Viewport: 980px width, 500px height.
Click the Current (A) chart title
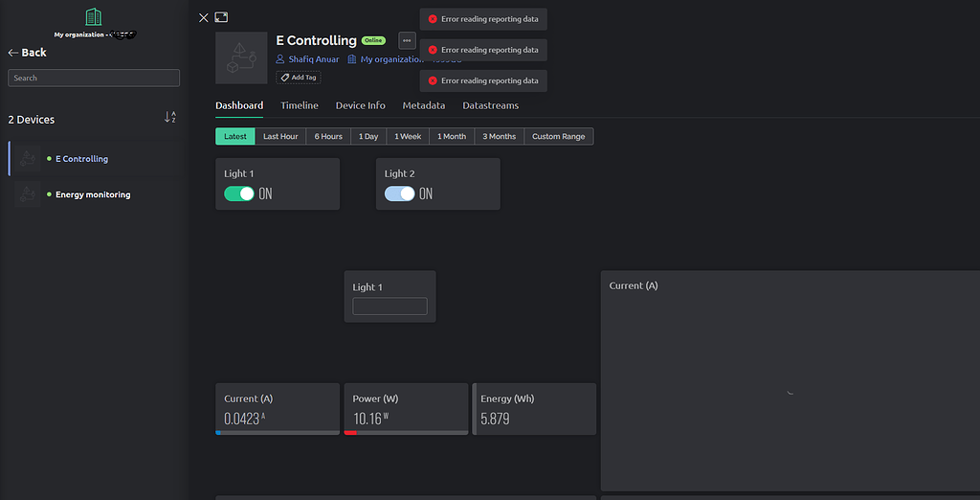point(634,286)
